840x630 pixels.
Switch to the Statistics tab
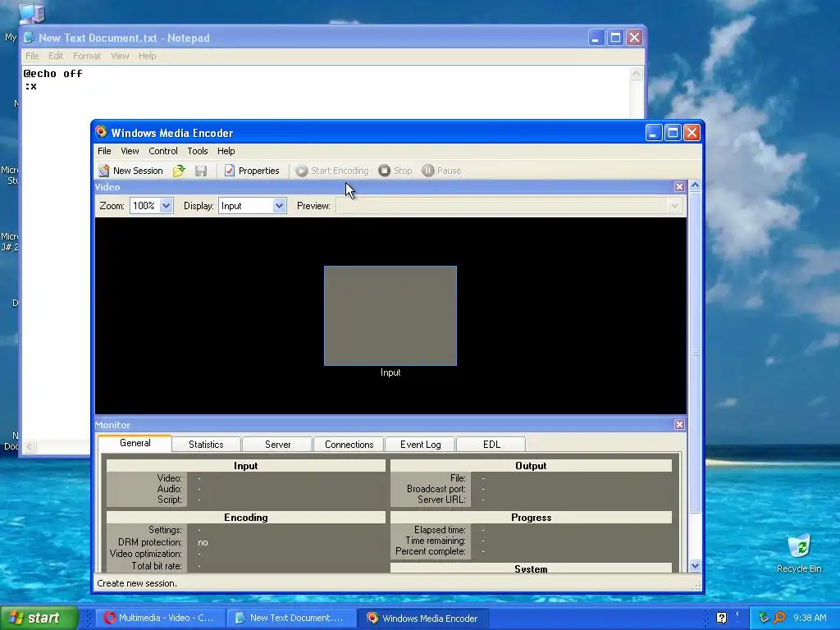point(206,445)
